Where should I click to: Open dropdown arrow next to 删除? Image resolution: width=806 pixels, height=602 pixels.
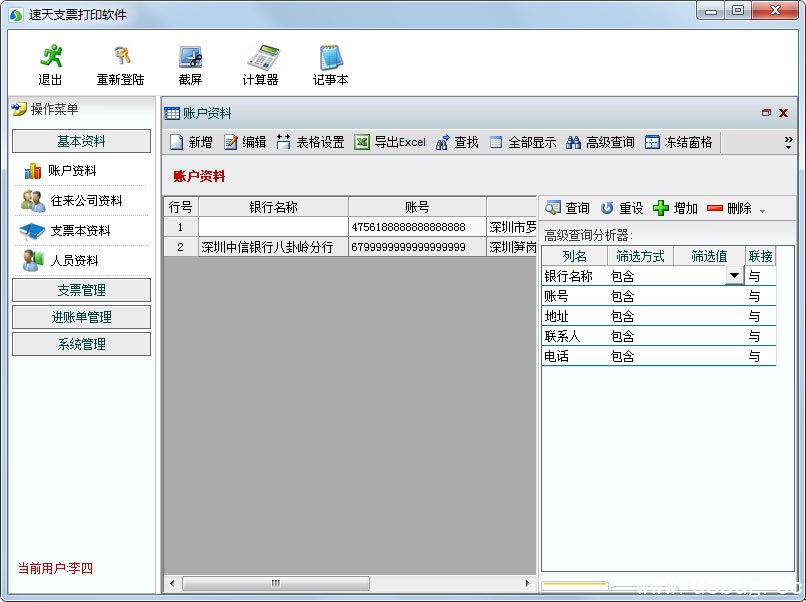tap(763, 210)
